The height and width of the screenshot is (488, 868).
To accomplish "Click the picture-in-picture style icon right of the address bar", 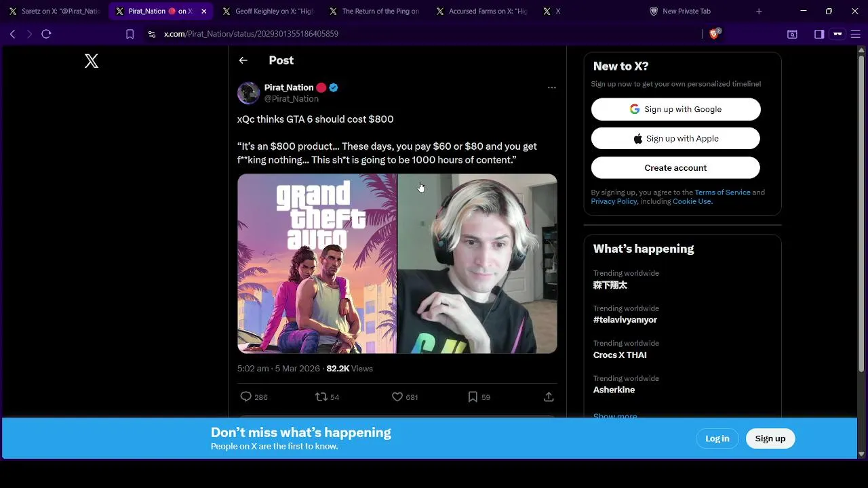I will tap(792, 34).
